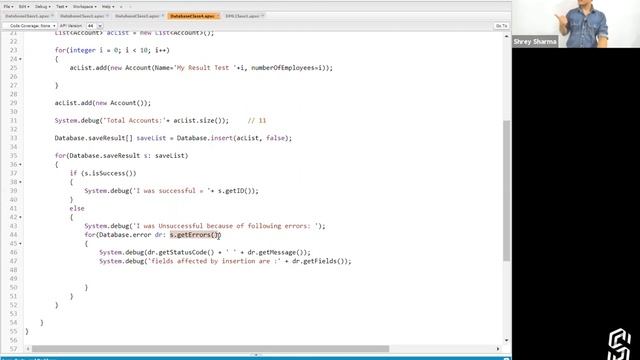Click the dr.getStatusCode() debug line
Image resolution: width=640 pixels, height=360 pixels.
pyautogui.click(x=204, y=253)
